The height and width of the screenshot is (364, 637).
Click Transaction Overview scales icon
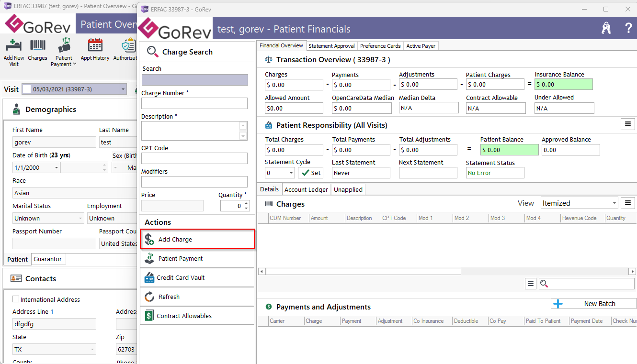tap(269, 60)
